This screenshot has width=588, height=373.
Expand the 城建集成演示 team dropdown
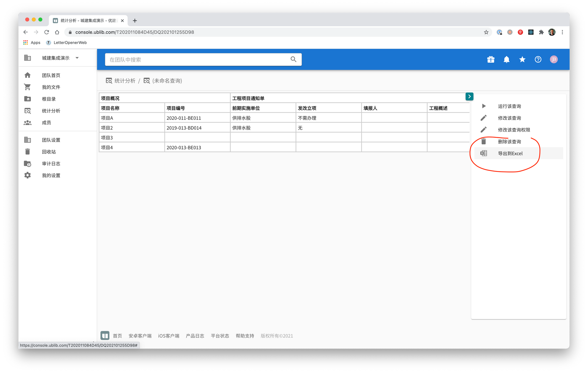coord(77,58)
